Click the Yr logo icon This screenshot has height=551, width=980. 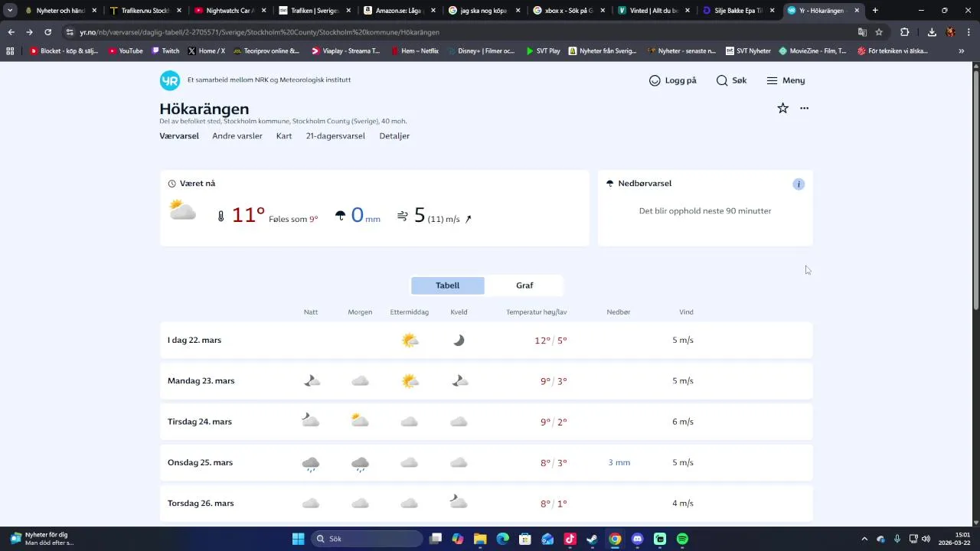170,80
